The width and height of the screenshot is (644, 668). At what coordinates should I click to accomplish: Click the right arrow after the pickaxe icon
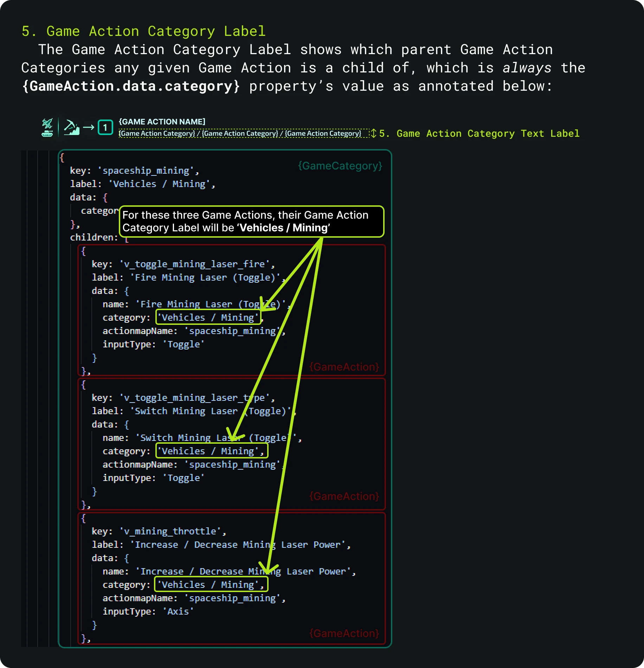click(89, 127)
